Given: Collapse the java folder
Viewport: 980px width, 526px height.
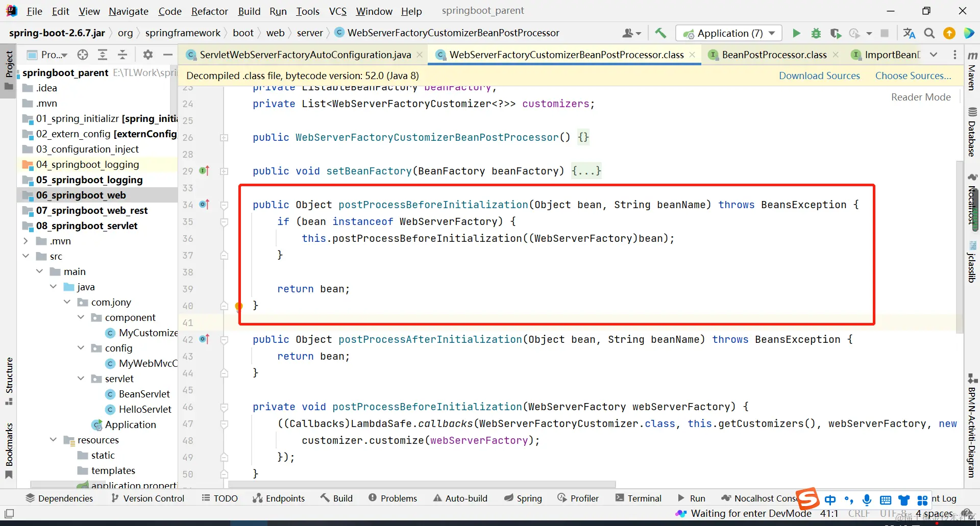Looking at the screenshot, I should coord(53,287).
